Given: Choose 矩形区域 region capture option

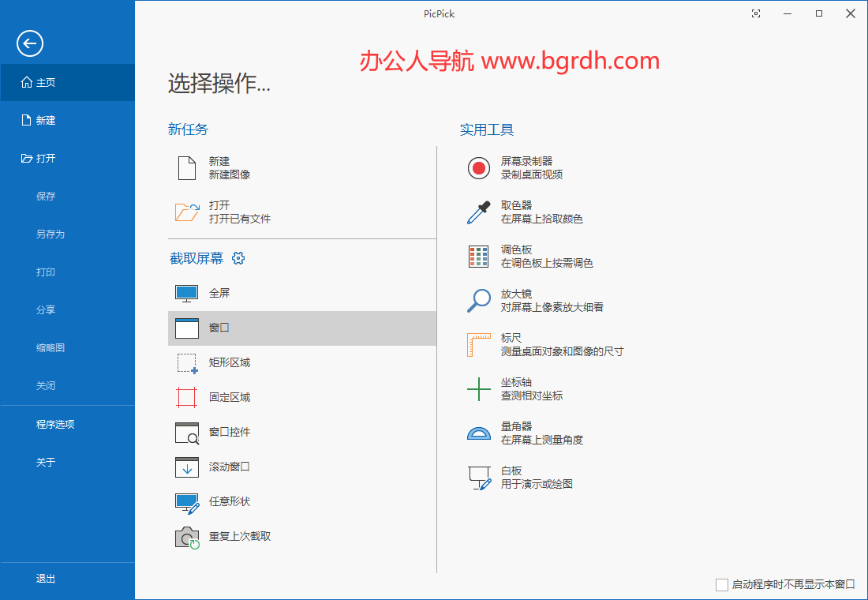Looking at the screenshot, I should click(x=229, y=362).
